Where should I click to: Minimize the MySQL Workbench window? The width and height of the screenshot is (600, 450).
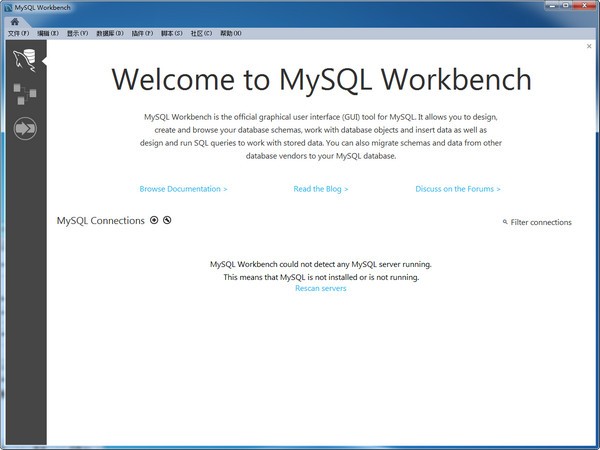click(x=553, y=5)
